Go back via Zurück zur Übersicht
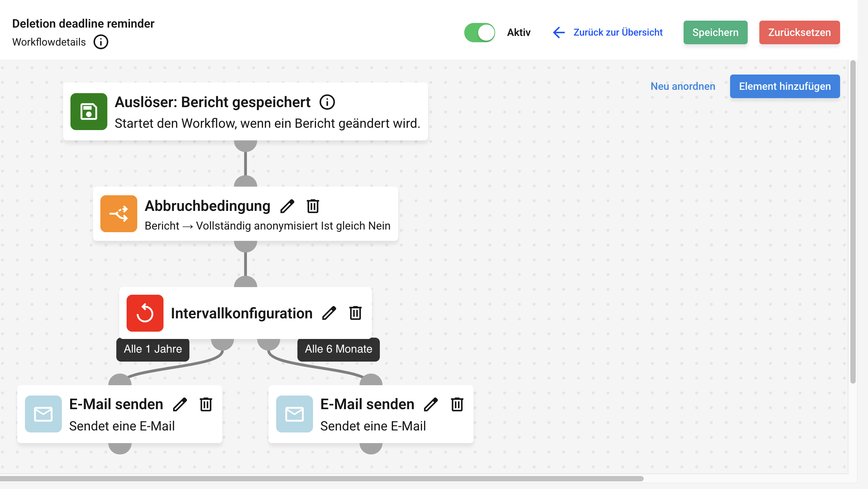 point(608,32)
